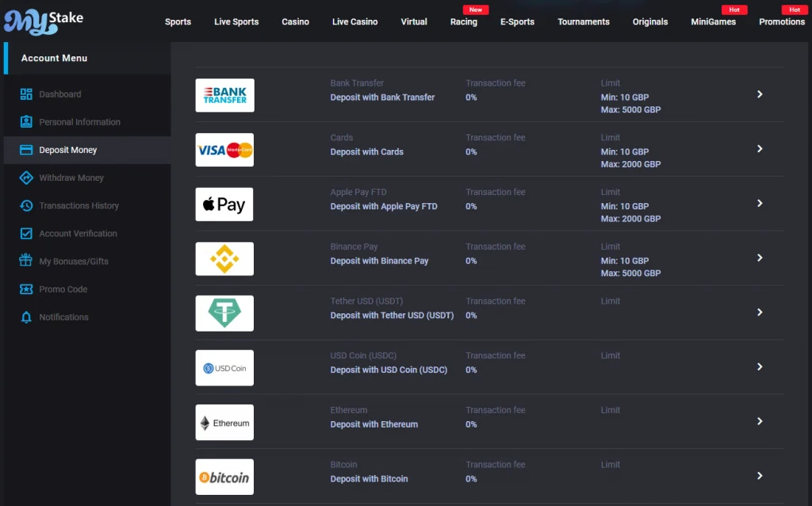812x506 pixels.
Task: Click Deposit with Binance Pay text
Action: tap(379, 261)
